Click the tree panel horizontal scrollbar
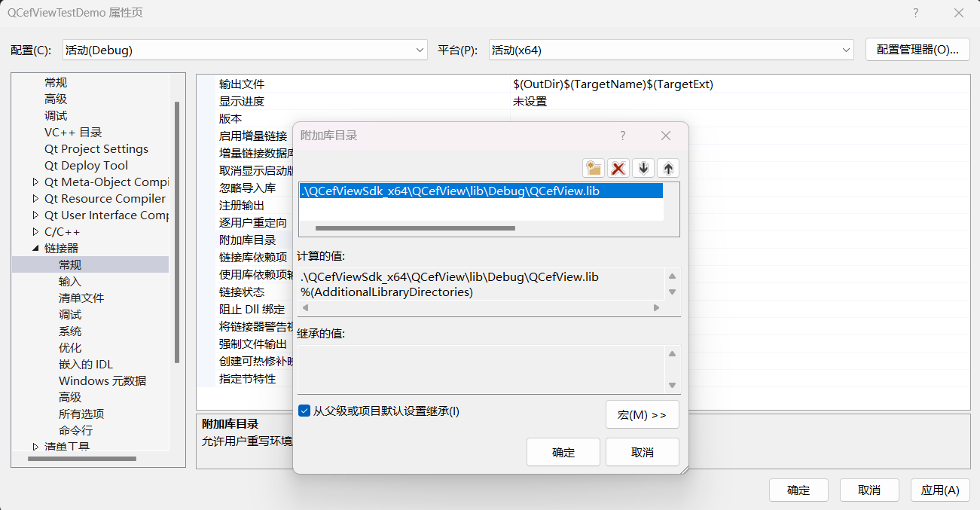The height and width of the screenshot is (510, 980). point(82,458)
